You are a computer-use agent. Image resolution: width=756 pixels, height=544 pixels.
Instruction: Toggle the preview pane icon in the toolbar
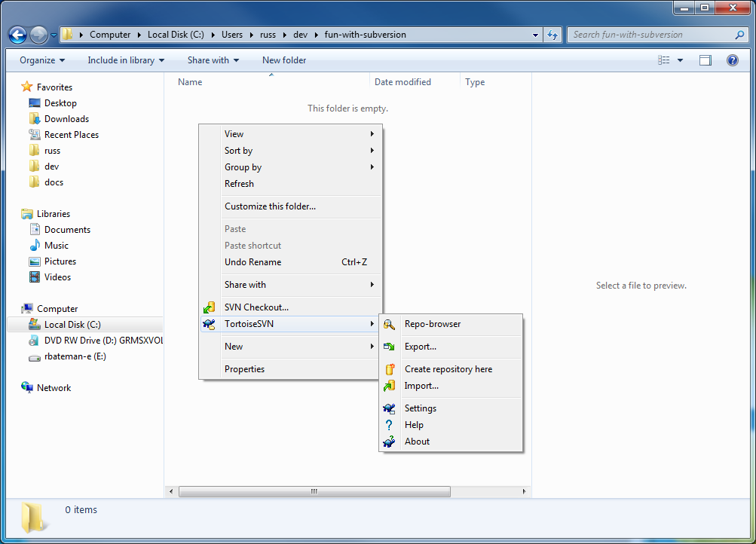tap(705, 60)
